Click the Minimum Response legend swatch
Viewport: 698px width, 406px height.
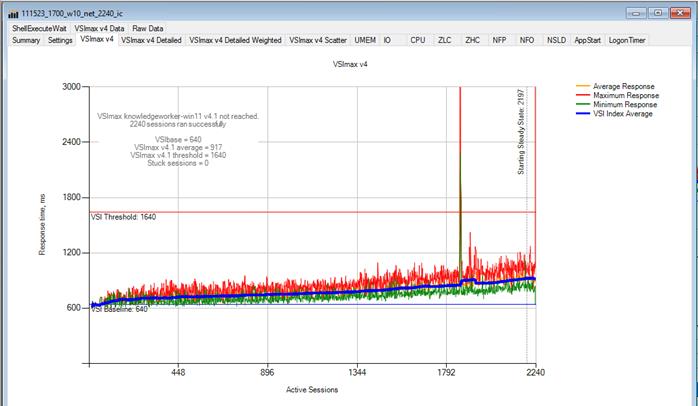tap(583, 104)
